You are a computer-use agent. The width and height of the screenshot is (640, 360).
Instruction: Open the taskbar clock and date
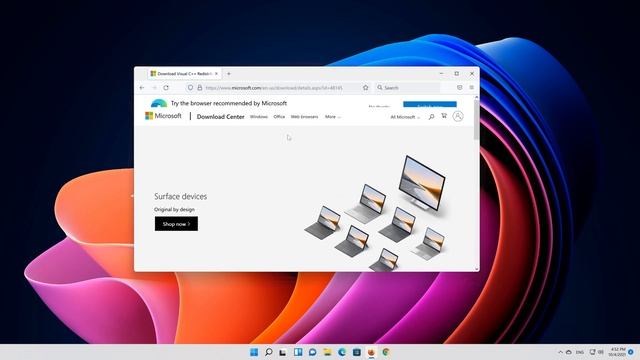[x=617, y=352]
